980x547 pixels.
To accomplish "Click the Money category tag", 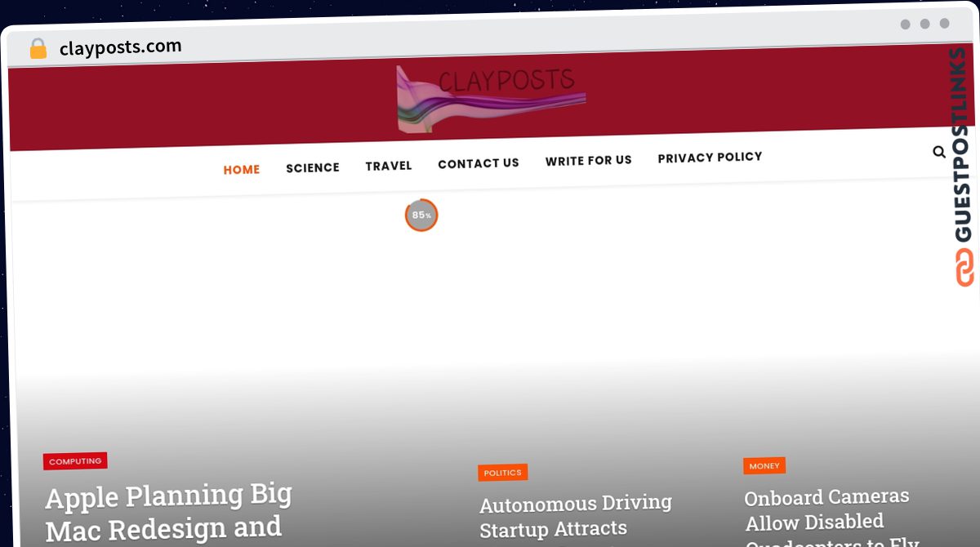I will pyautogui.click(x=764, y=466).
